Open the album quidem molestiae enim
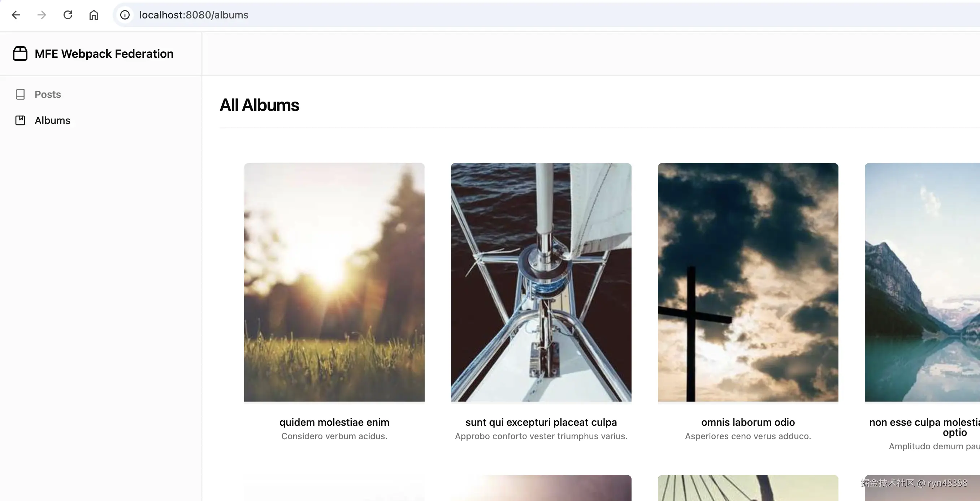Image resolution: width=980 pixels, height=501 pixels. point(334,422)
